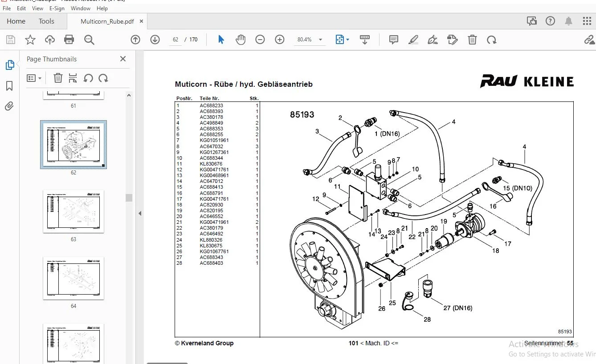The width and height of the screenshot is (596, 364).
Task: Click part number KG01051961 in the list
Action: [214, 140]
